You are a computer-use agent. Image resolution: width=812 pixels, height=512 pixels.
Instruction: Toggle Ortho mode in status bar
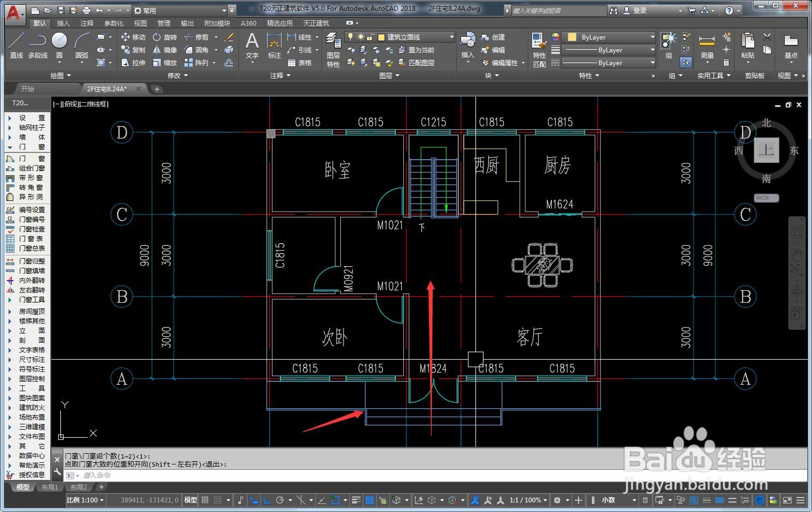point(266,500)
